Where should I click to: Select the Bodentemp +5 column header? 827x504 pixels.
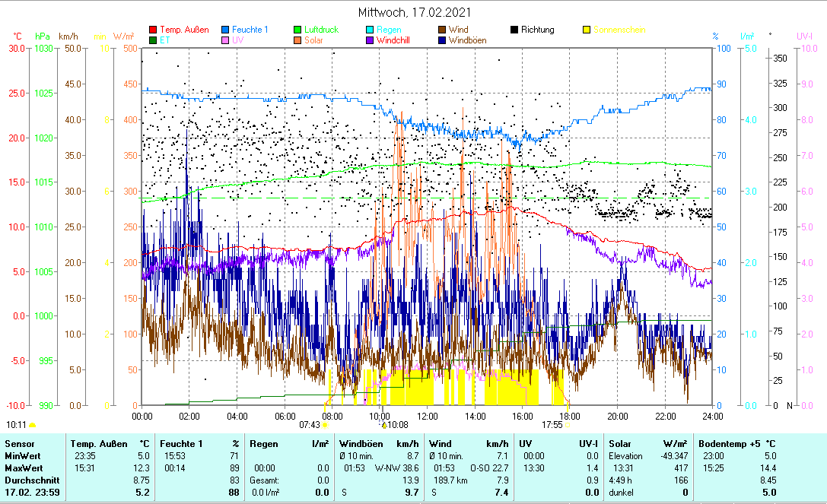(x=725, y=443)
